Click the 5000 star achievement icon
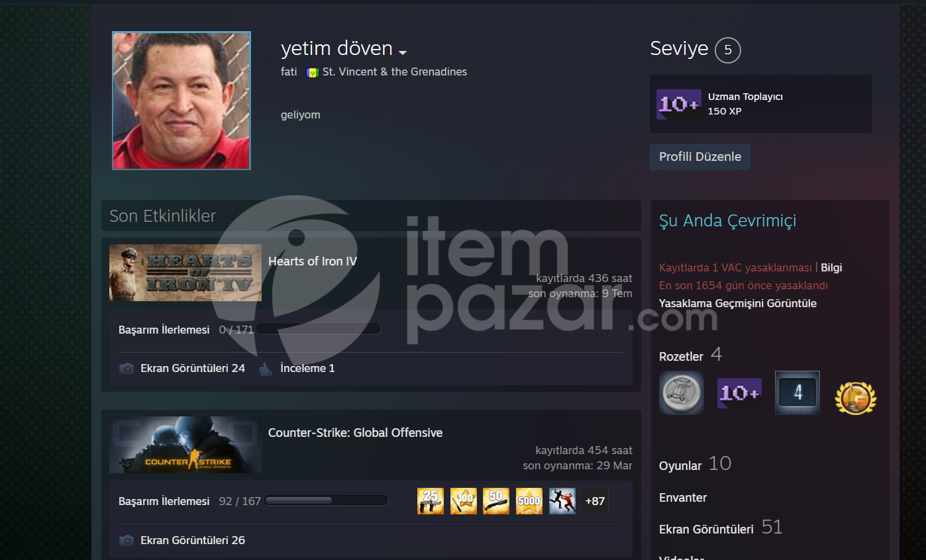Image resolution: width=926 pixels, height=560 pixels. (x=529, y=501)
